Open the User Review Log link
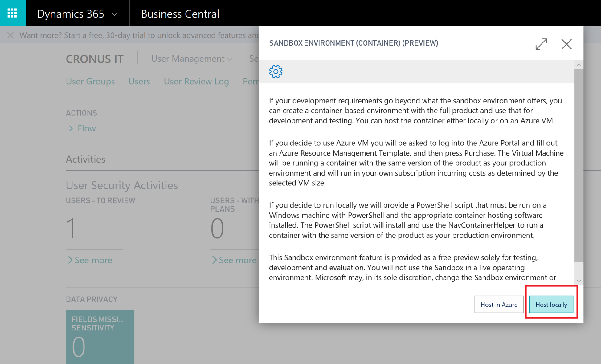 coord(196,81)
